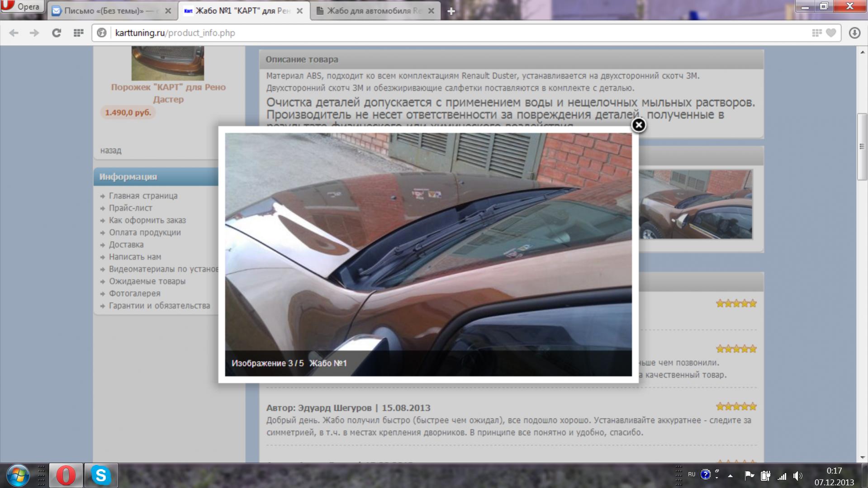Click the page vertical scrollbar handle
This screenshot has height=488, width=868.
(862, 147)
